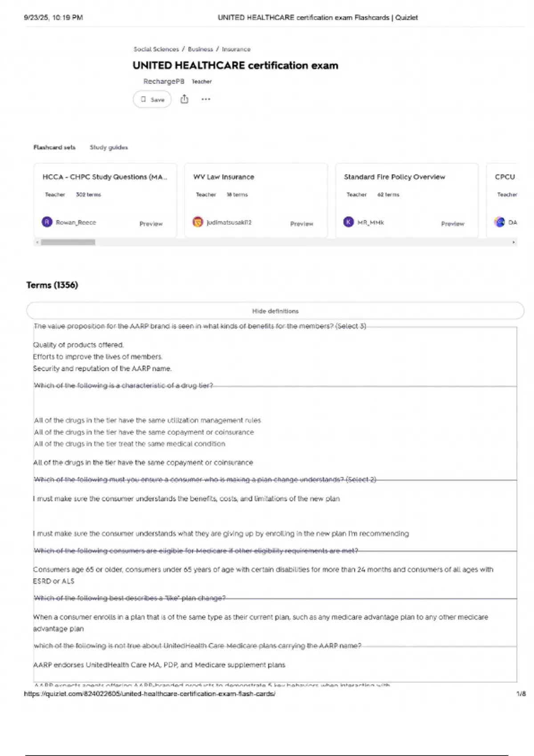Viewport: 534px width, 756px height.
Task: Preview the WV Law Insurance set
Action: [302, 224]
